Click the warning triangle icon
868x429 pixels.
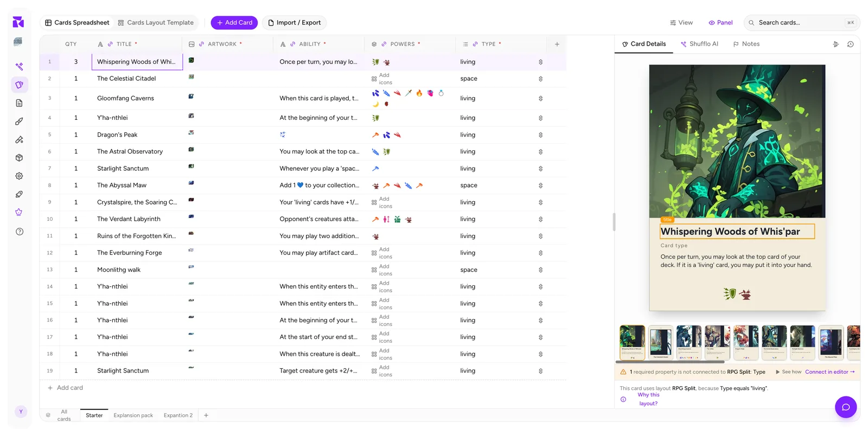pyautogui.click(x=623, y=372)
